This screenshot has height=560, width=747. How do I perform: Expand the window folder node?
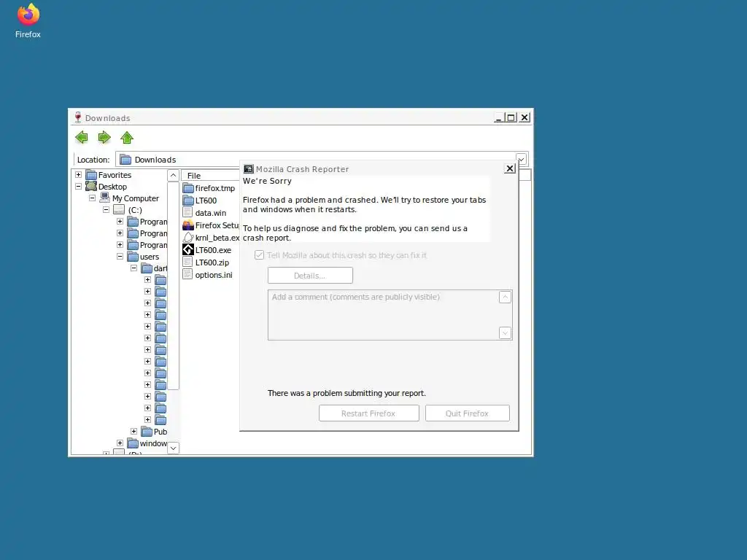point(120,443)
